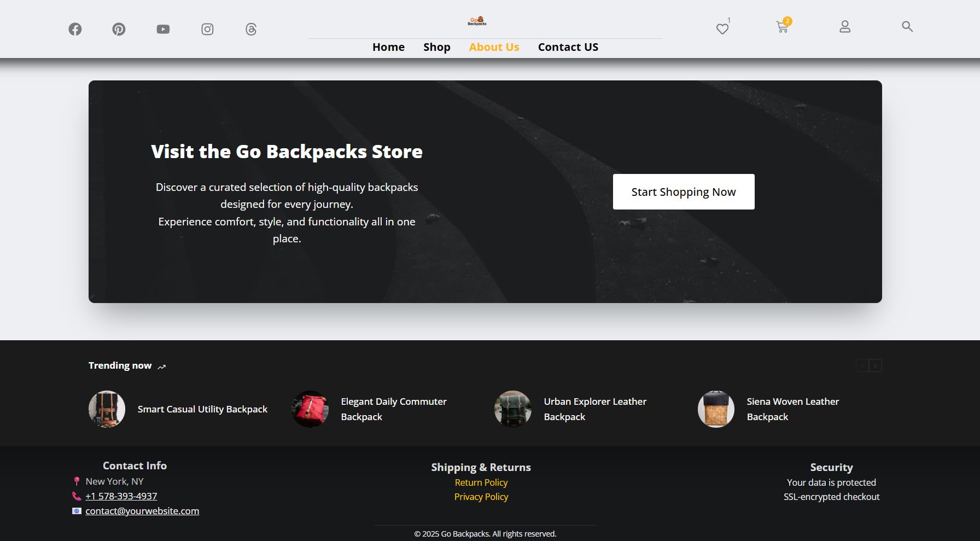Open the Shop menu item
Viewport: 980px width, 541px height.
(x=437, y=47)
